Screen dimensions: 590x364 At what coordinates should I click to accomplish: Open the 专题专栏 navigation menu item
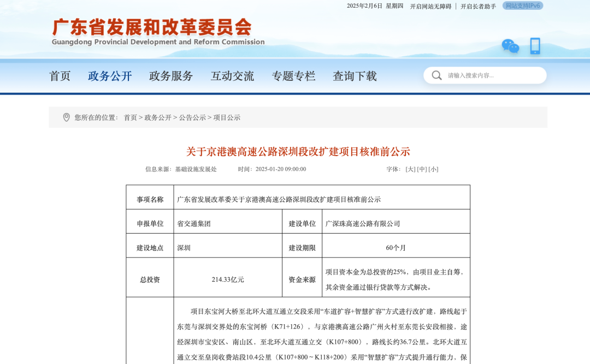pos(293,76)
